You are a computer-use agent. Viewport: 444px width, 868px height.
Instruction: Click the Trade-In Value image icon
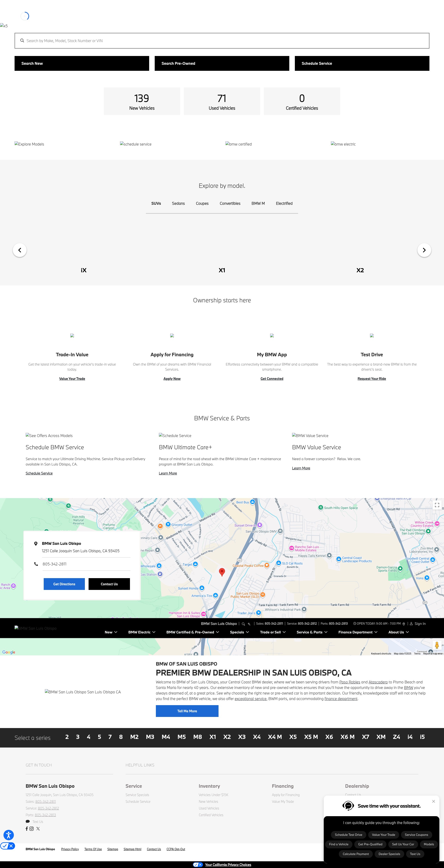72,335
